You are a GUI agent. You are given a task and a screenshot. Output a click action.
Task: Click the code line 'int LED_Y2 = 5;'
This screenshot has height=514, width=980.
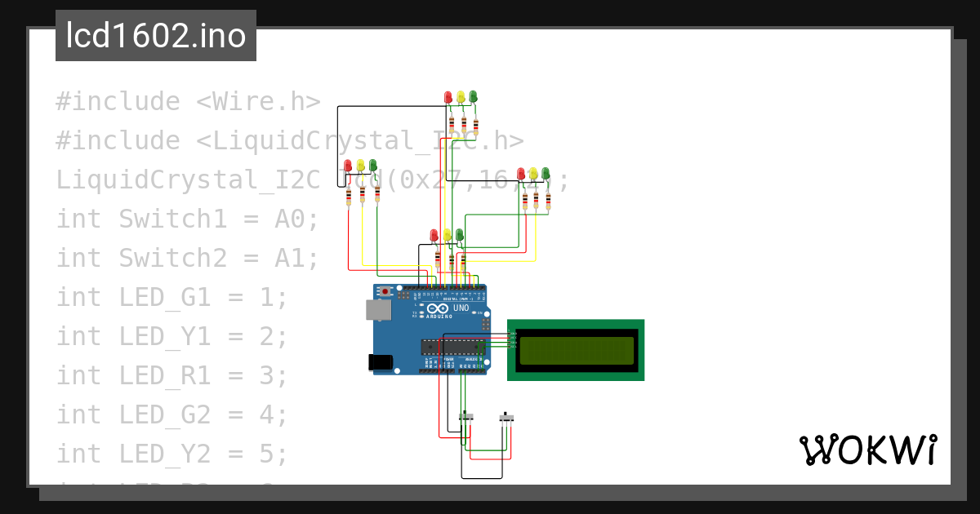pyautogui.click(x=171, y=454)
